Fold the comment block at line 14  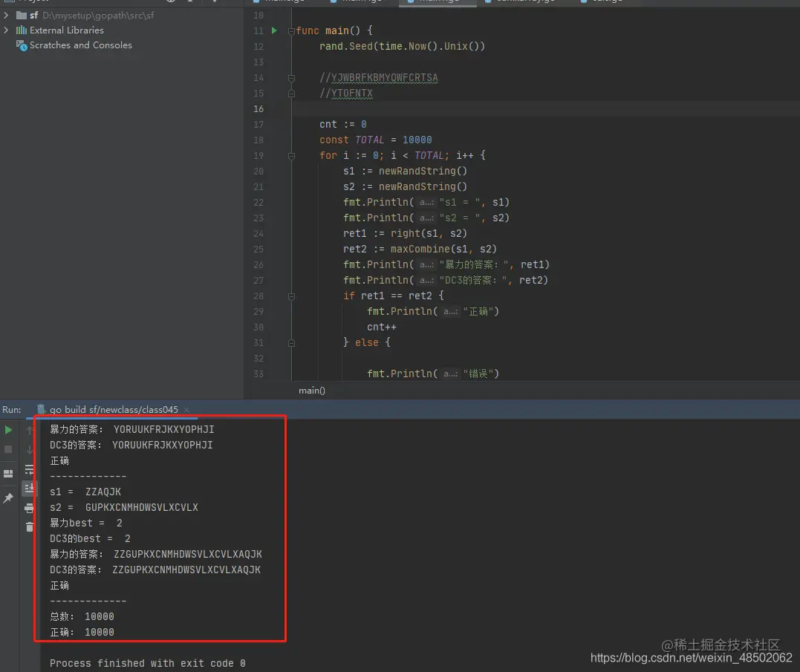(291, 78)
